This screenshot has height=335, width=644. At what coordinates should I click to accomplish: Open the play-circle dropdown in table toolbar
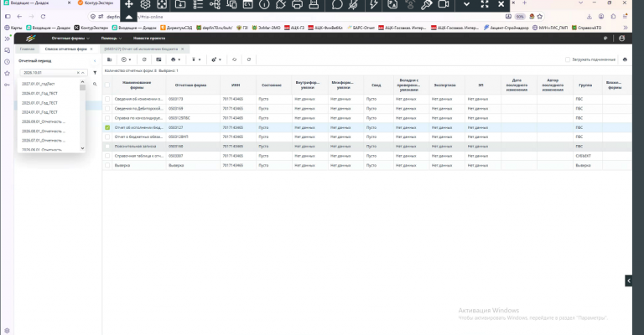(x=126, y=59)
